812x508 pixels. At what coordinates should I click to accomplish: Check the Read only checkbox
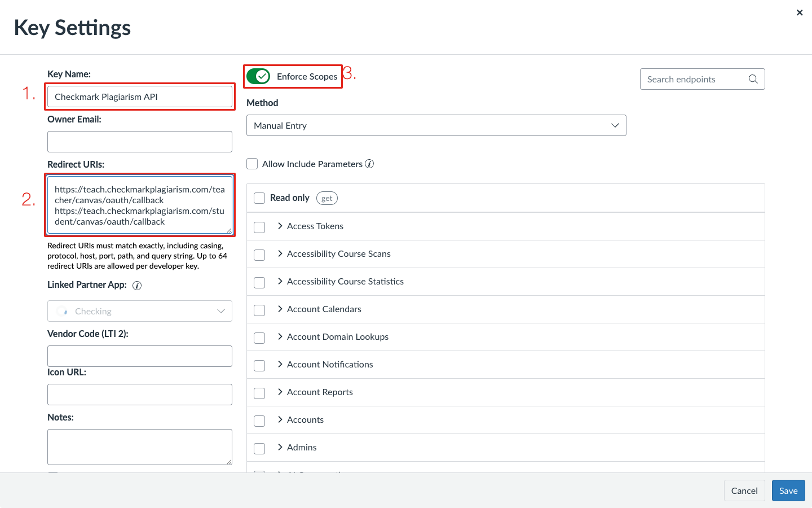(x=259, y=198)
